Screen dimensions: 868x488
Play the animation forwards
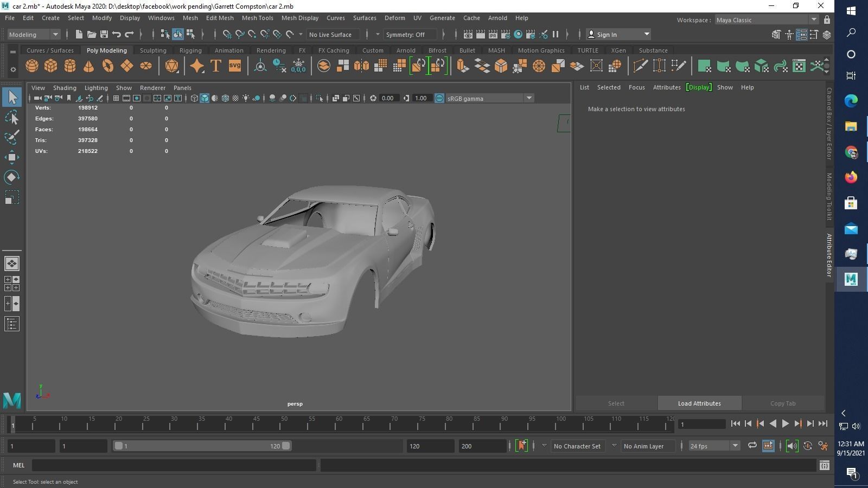(785, 424)
